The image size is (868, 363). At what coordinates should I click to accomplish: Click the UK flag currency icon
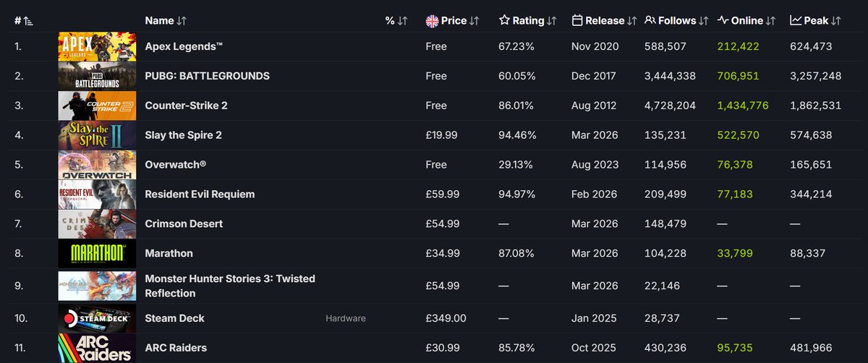click(433, 21)
